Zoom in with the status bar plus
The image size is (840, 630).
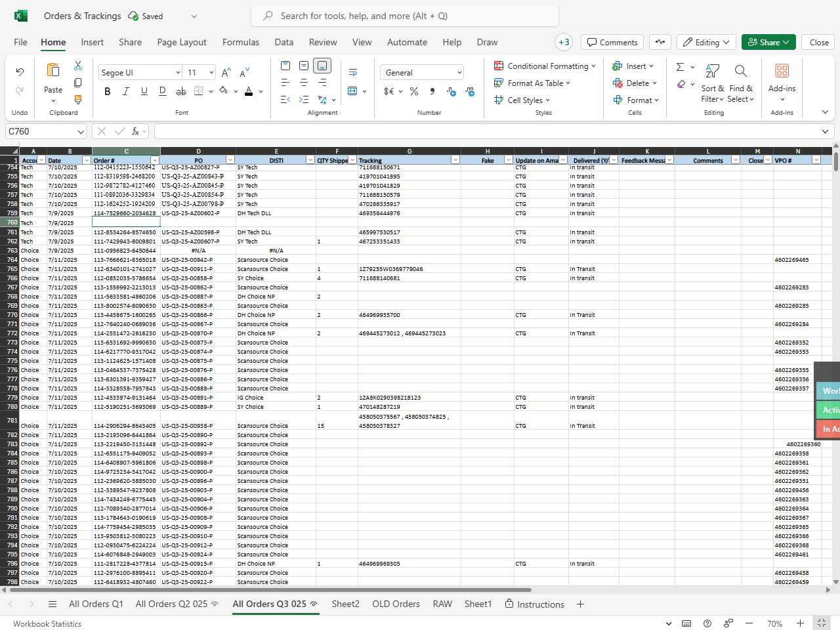[800, 623]
